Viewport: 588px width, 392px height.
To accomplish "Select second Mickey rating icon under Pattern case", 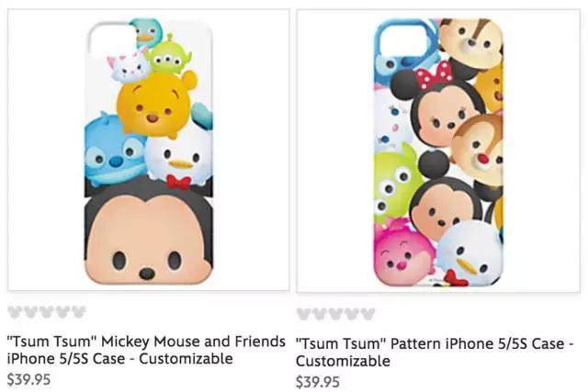I will [x=320, y=314].
